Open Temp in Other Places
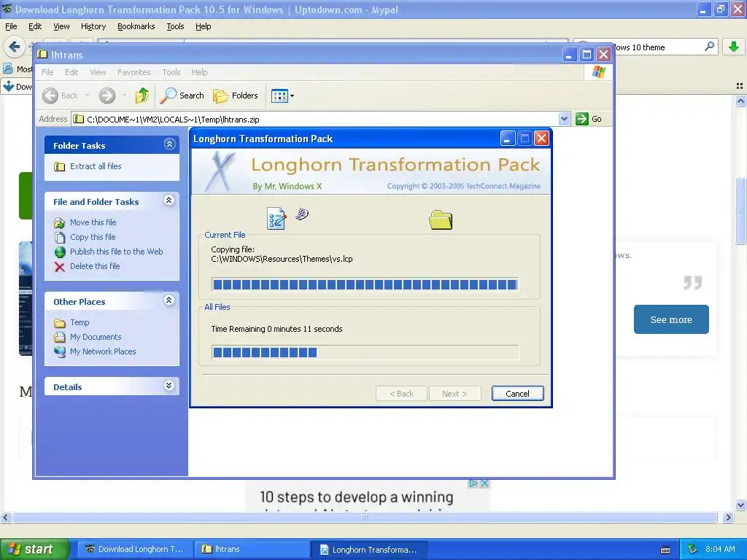This screenshot has height=560, width=747. [x=80, y=322]
